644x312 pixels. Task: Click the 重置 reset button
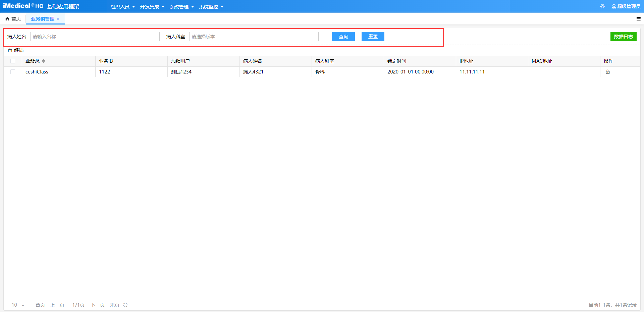pos(373,37)
